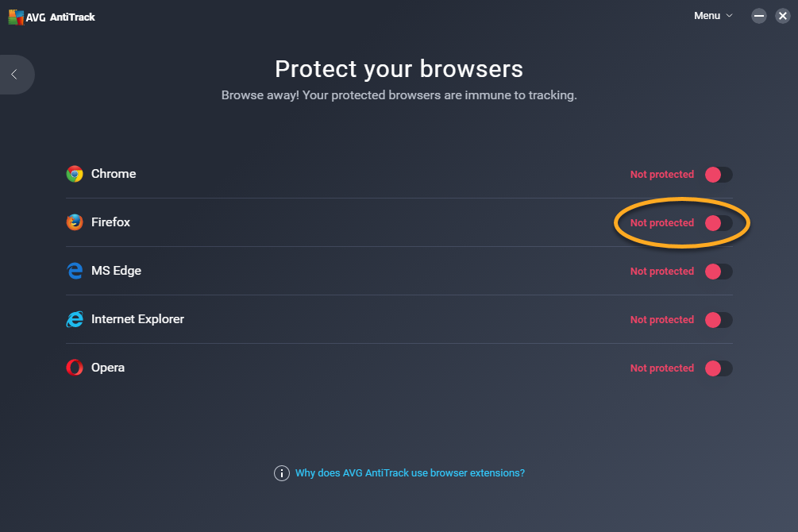798x532 pixels.
Task: Click the Firefox Not protected label
Action: pos(662,223)
